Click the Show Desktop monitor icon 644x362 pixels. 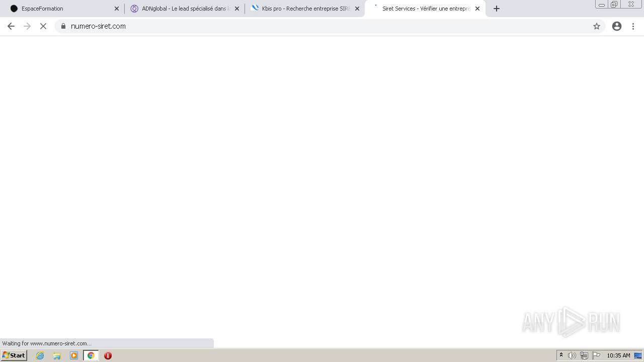tap(638, 355)
